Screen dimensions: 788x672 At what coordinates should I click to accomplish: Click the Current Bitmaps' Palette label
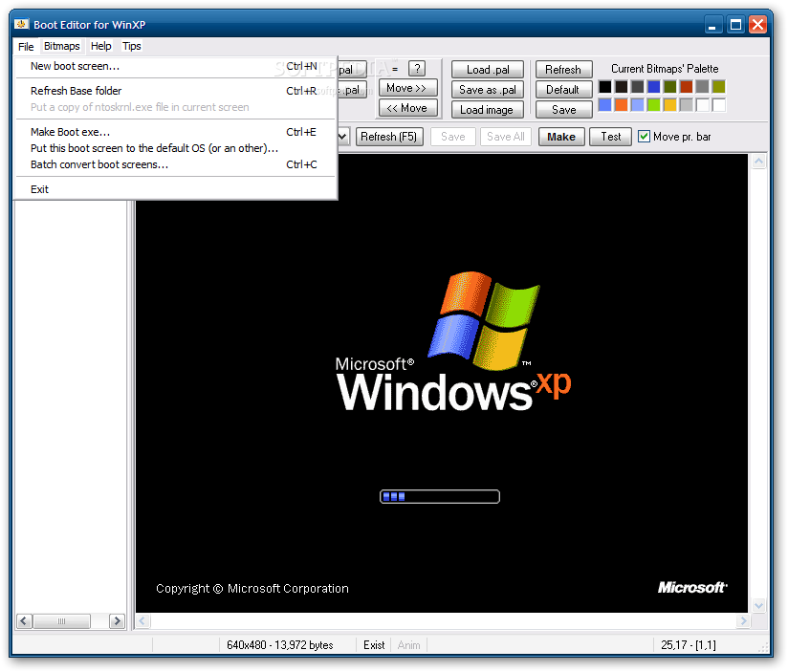click(x=665, y=69)
